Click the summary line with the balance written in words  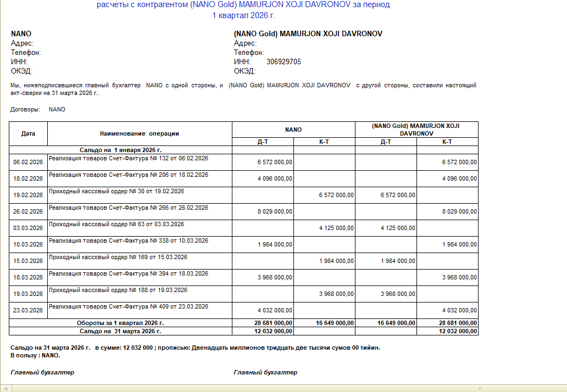195,348
